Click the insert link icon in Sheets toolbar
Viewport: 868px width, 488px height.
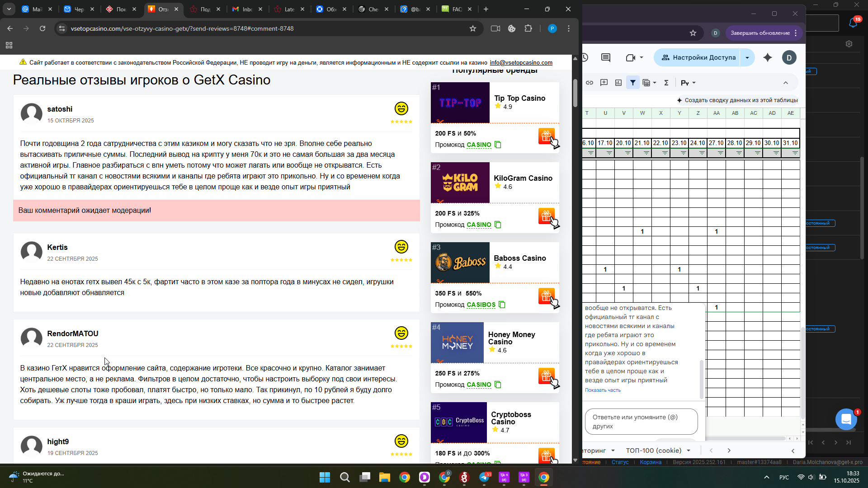(590, 83)
